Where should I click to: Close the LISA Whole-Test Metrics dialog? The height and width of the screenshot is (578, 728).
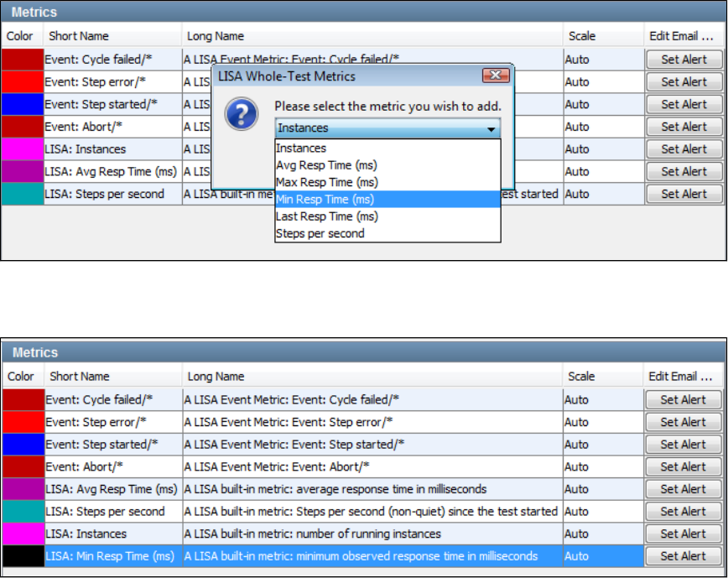click(496, 76)
